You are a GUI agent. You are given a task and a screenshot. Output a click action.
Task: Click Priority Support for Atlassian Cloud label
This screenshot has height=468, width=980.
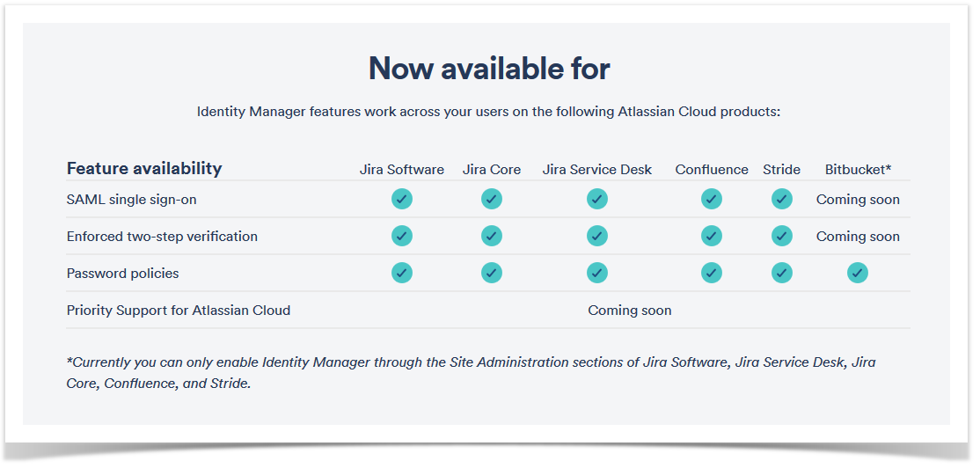point(178,311)
